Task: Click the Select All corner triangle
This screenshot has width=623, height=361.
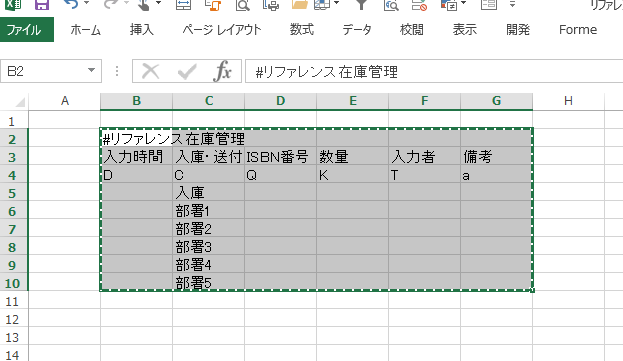Action: point(20,102)
